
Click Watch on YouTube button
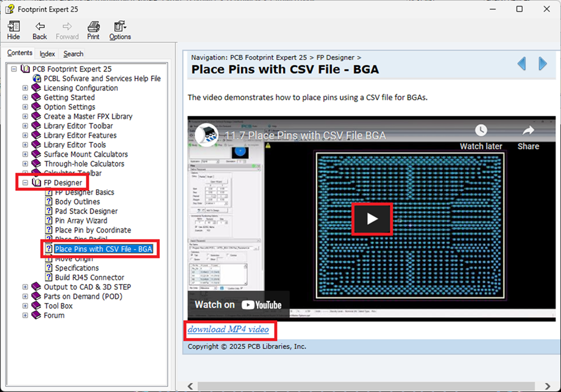(x=238, y=305)
